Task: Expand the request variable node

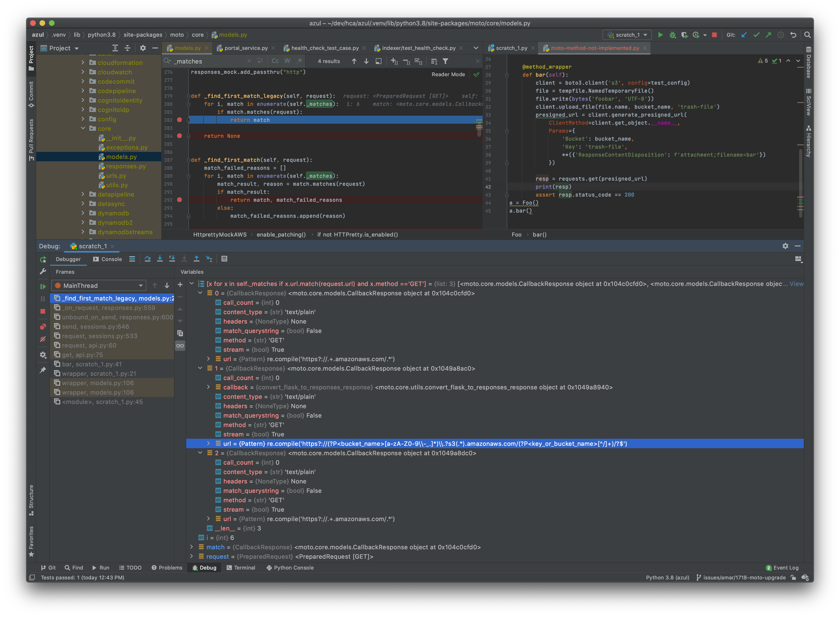Action: coord(192,556)
